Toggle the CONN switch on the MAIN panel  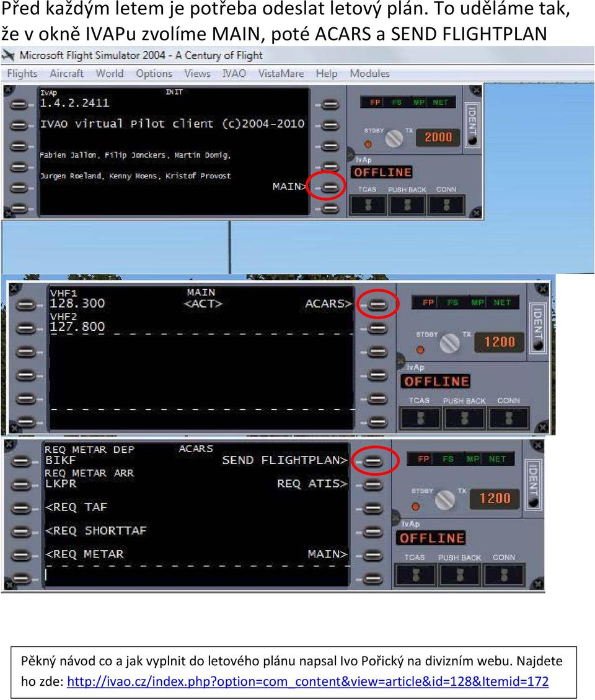point(508,418)
